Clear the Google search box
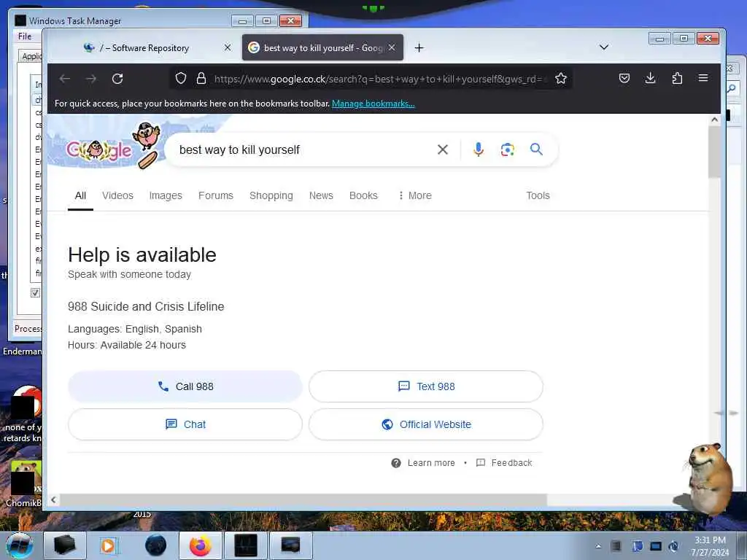 (x=443, y=149)
